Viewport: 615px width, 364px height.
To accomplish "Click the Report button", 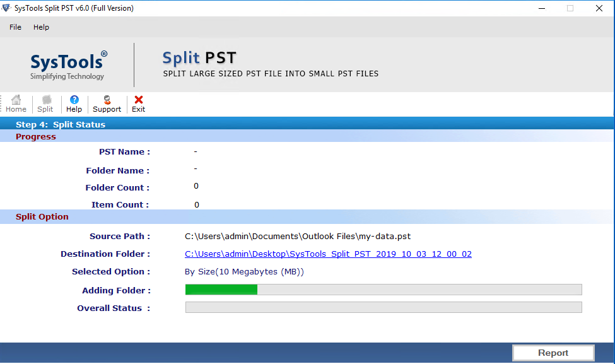I will pyautogui.click(x=553, y=353).
